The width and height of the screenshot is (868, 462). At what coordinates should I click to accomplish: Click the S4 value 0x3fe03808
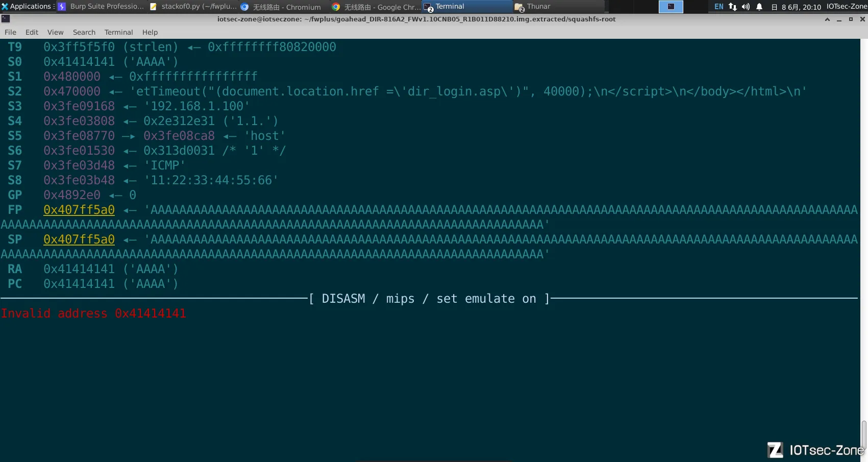click(79, 121)
